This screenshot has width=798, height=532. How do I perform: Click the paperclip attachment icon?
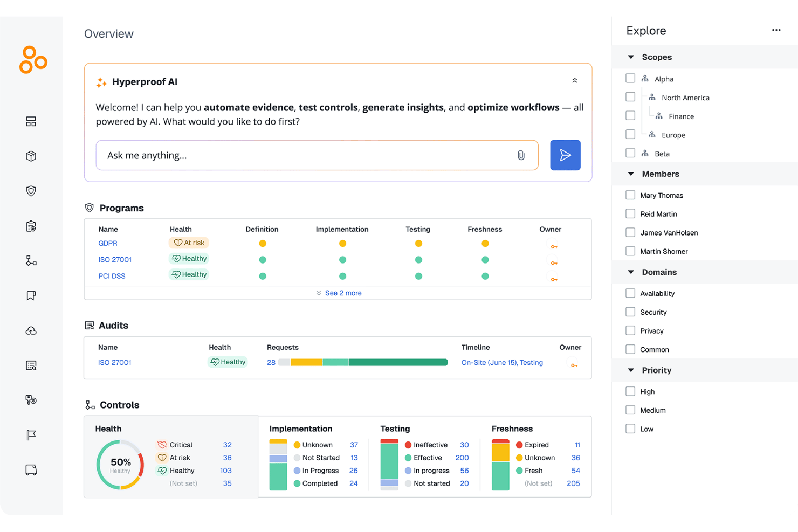521,155
